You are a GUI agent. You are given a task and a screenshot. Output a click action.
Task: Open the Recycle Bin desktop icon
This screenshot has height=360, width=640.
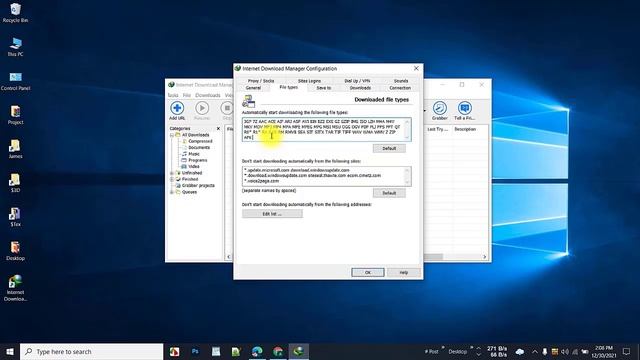[15, 13]
